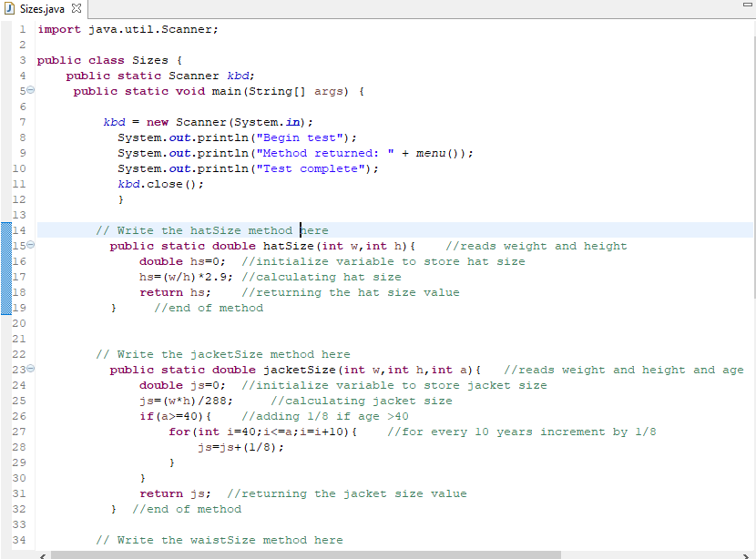Click line number 14 in the ruler
The width and height of the screenshot is (756, 559).
tap(19, 230)
